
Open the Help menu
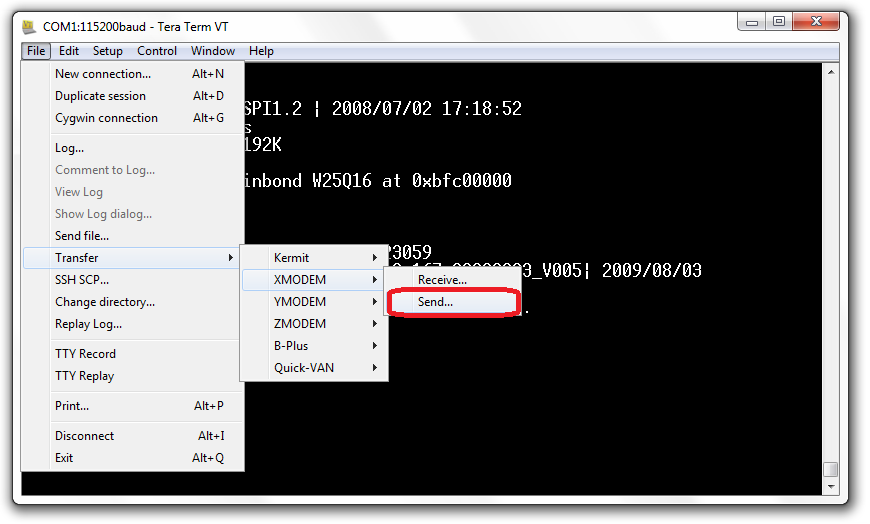coord(261,51)
